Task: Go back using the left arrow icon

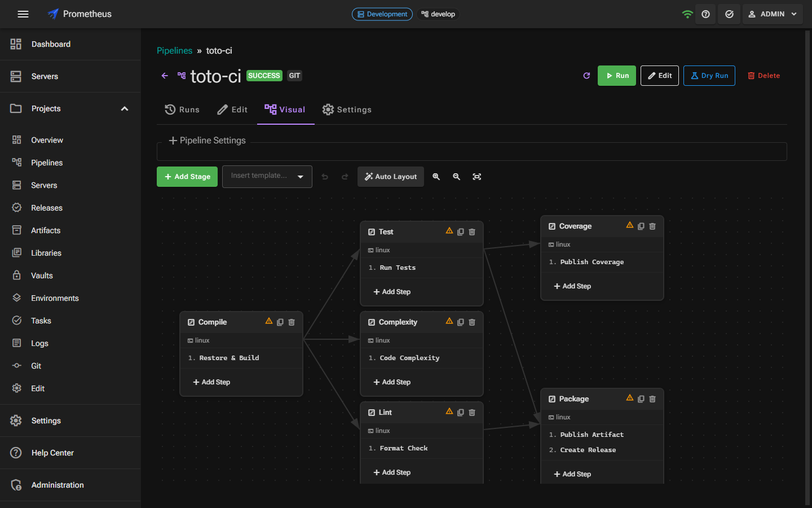Action: point(165,76)
